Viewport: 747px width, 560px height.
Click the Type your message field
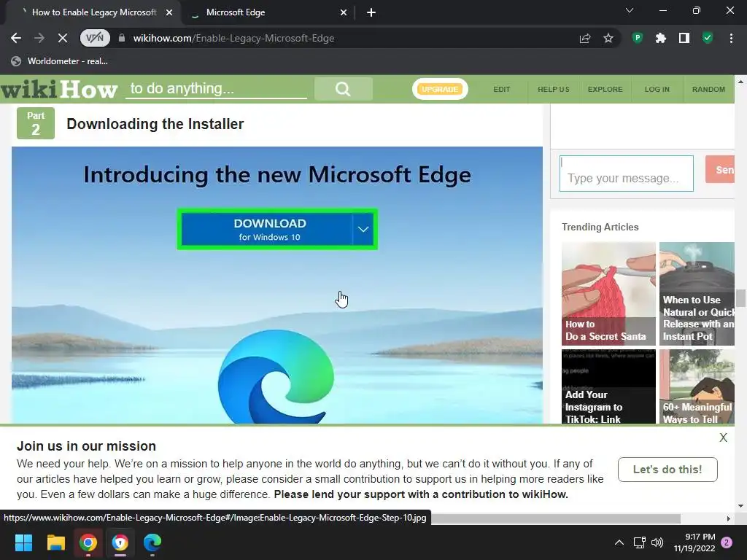click(626, 174)
